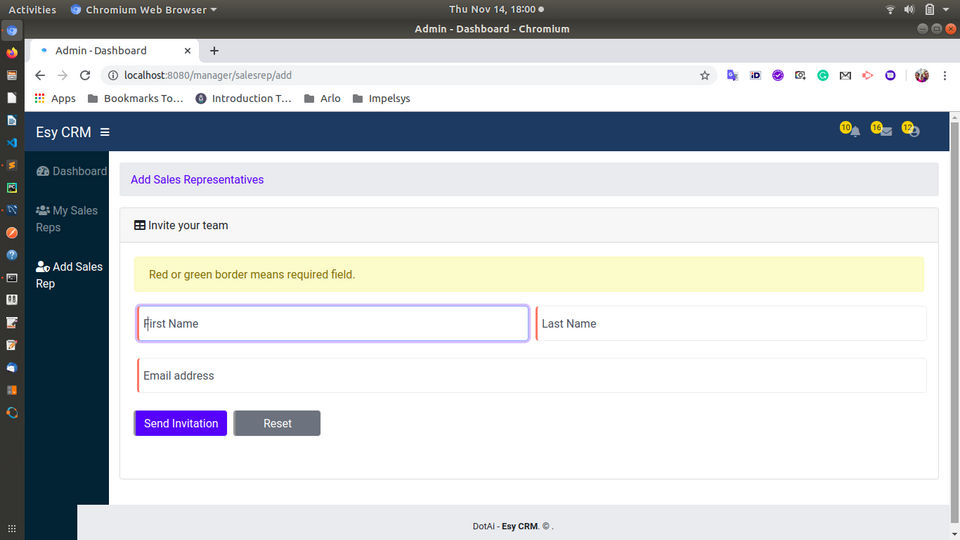Open the notifications bell icon

pyautogui.click(x=855, y=132)
